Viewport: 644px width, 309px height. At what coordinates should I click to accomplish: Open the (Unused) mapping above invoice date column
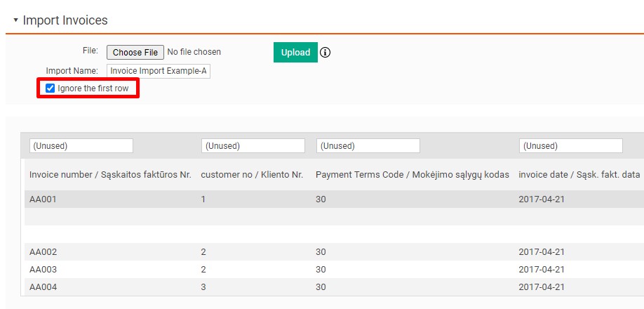click(x=570, y=146)
